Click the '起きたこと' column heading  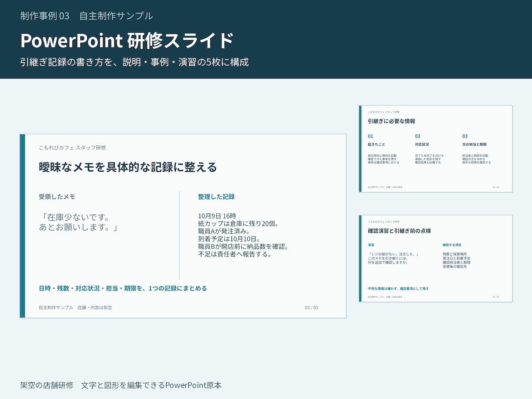(x=376, y=144)
